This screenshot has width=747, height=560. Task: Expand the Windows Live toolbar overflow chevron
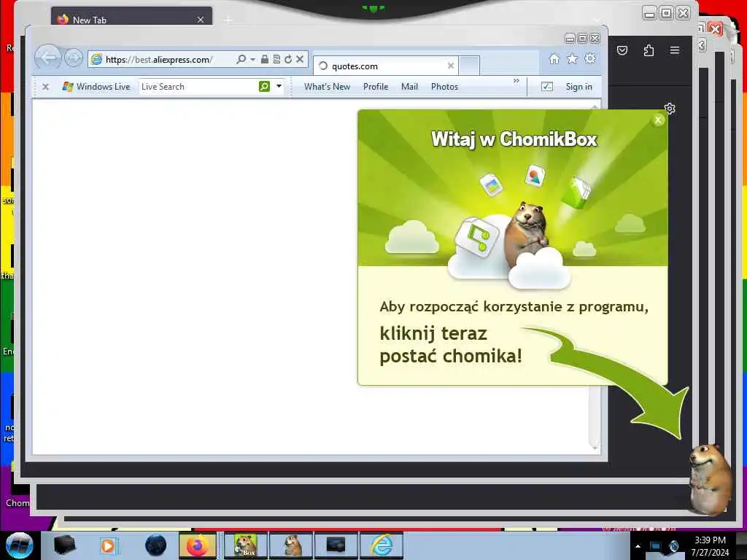[516, 81]
